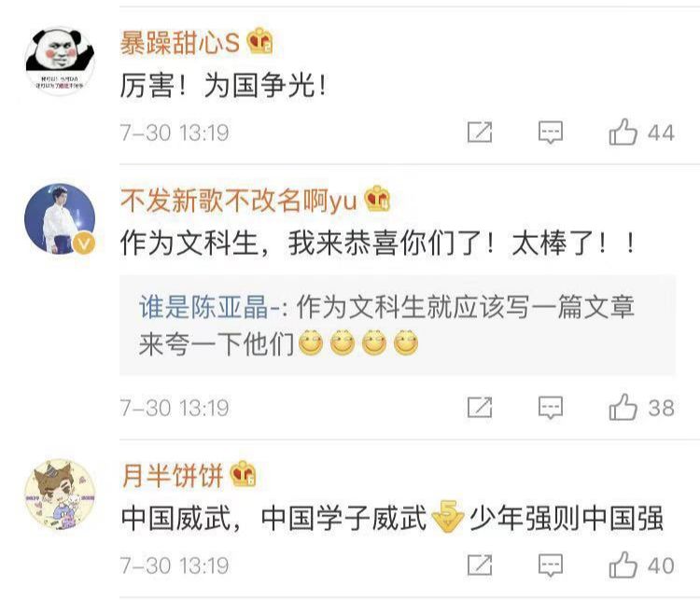This screenshot has width=700, height=600.
Task: Open avatar of 不发新歌不改名啊yu
Action: coord(60,219)
